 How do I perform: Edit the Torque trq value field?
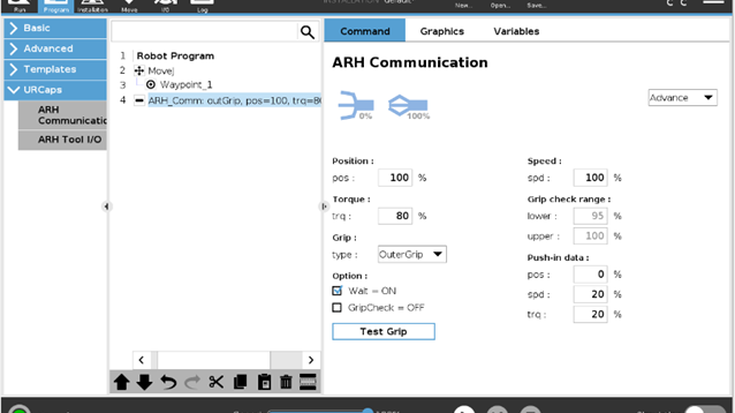click(395, 216)
